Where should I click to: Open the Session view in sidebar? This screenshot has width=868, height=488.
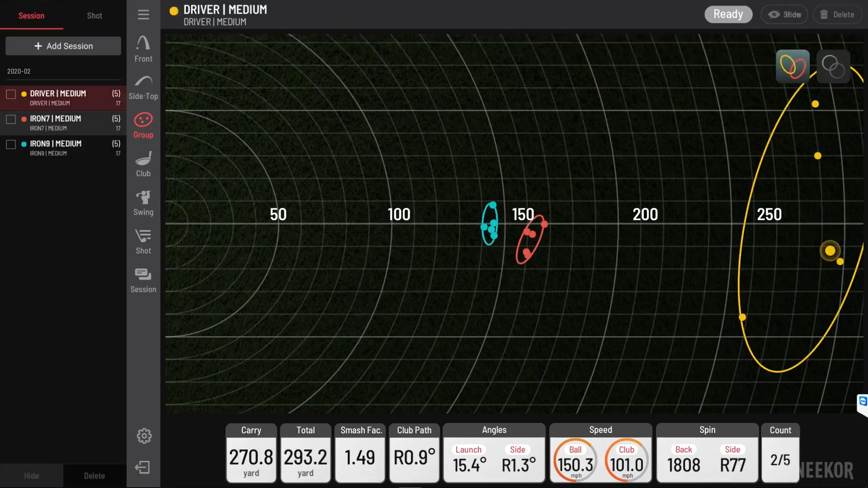[143, 280]
